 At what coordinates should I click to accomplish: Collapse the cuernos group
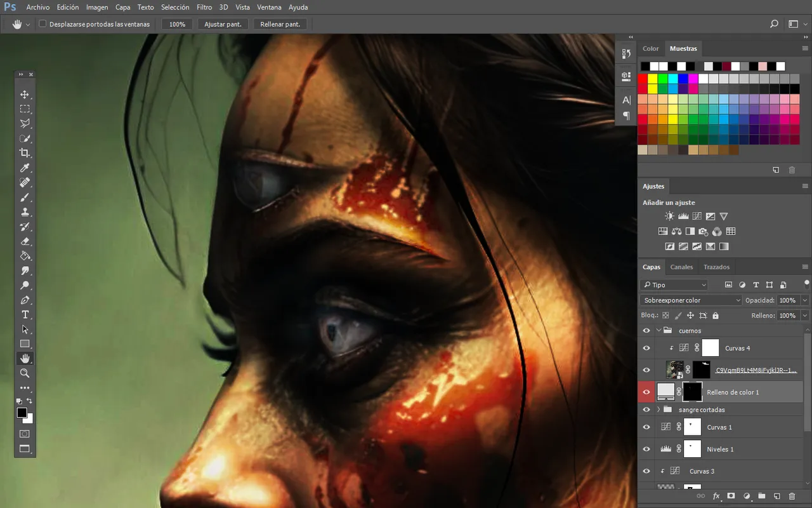[658, 331]
